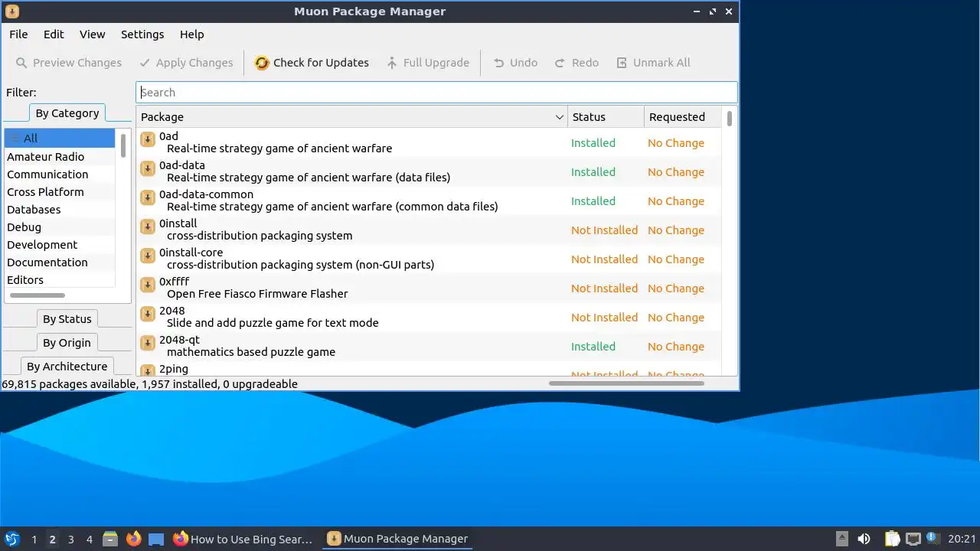Select the Communication category

coord(60,174)
